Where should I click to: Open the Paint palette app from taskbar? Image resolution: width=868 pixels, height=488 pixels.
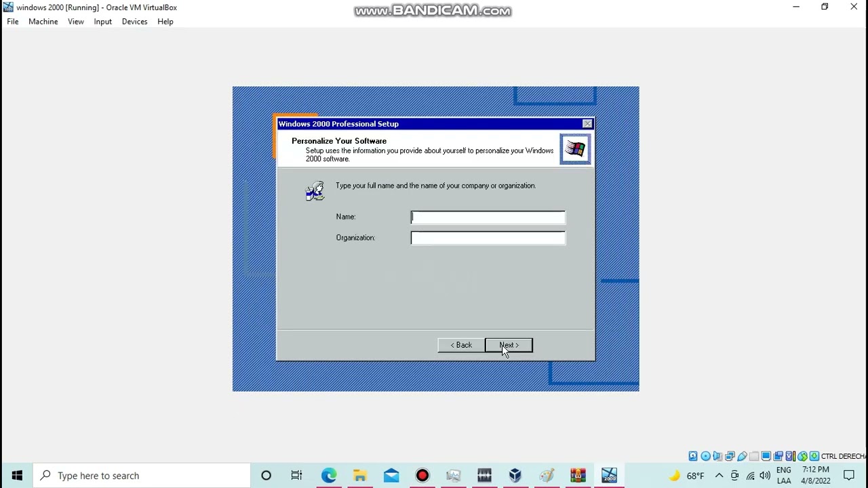pyautogui.click(x=547, y=476)
